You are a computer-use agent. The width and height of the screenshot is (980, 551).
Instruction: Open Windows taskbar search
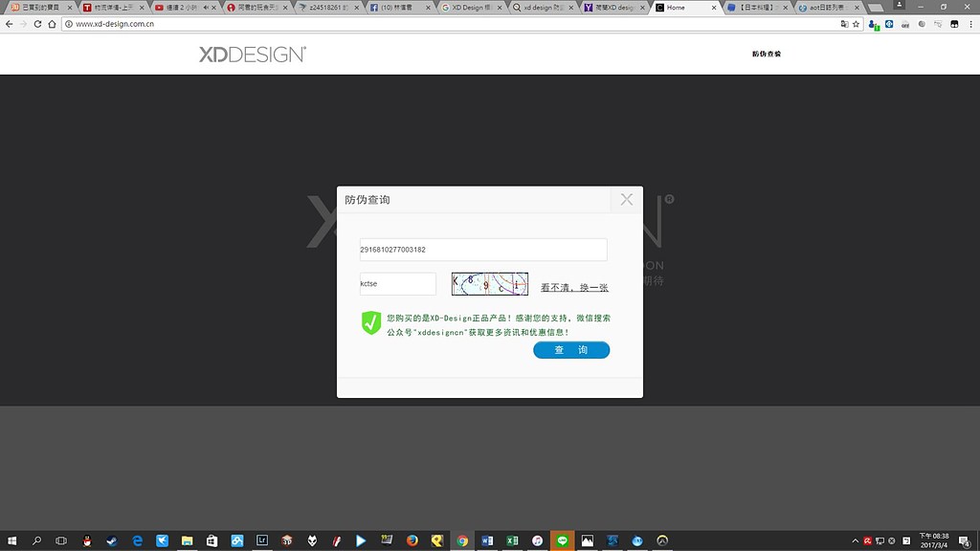[x=37, y=540]
